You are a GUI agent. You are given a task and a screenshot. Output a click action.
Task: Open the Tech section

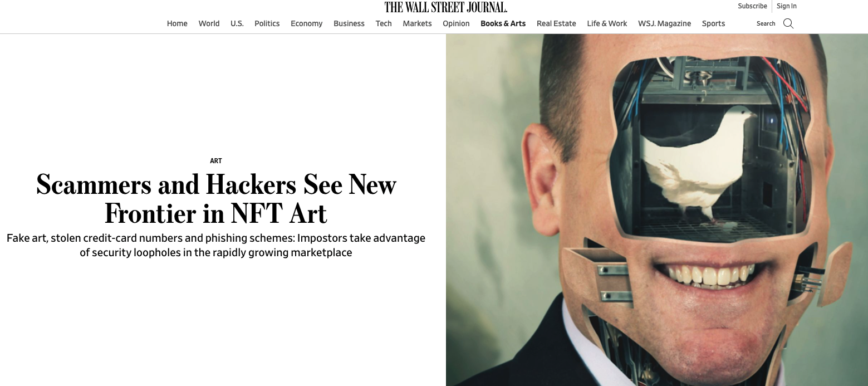pos(384,23)
